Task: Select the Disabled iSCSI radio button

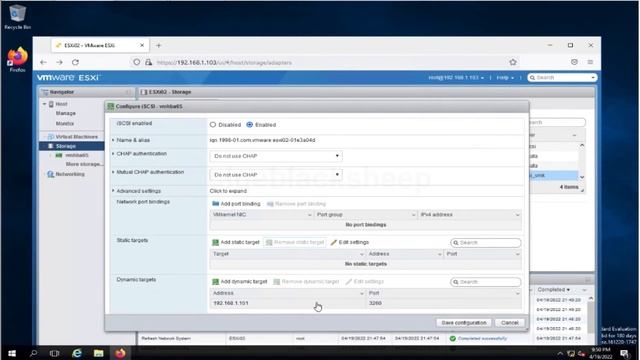Action: point(213,124)
